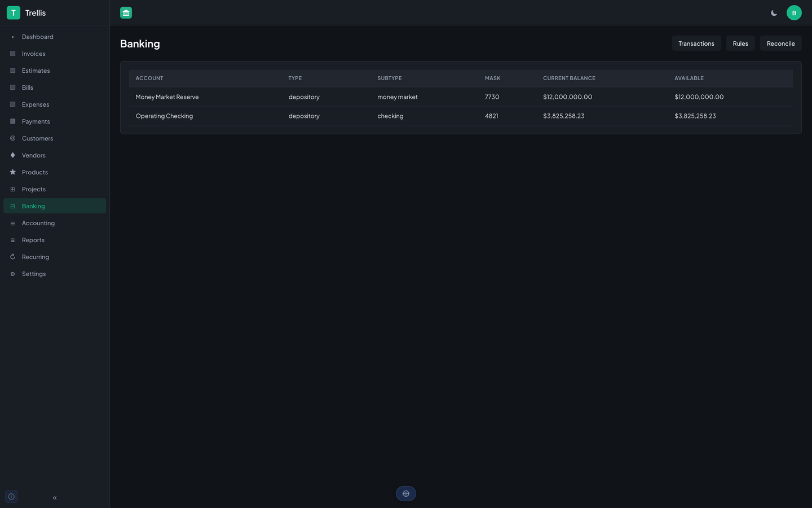
Task: Click the Invoices sidebar icon
Action: click(x=12, y=54)
